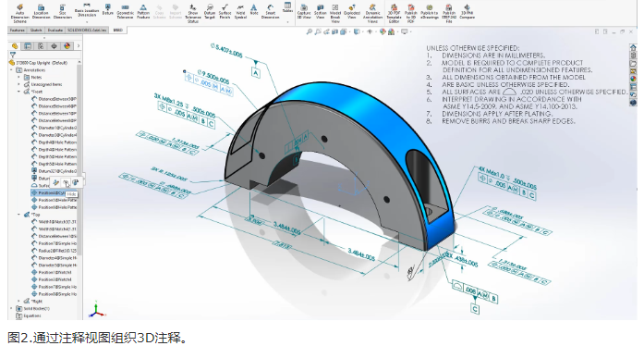Toggle Show Tolerance Status
The image size is (644, 346).
192,13
